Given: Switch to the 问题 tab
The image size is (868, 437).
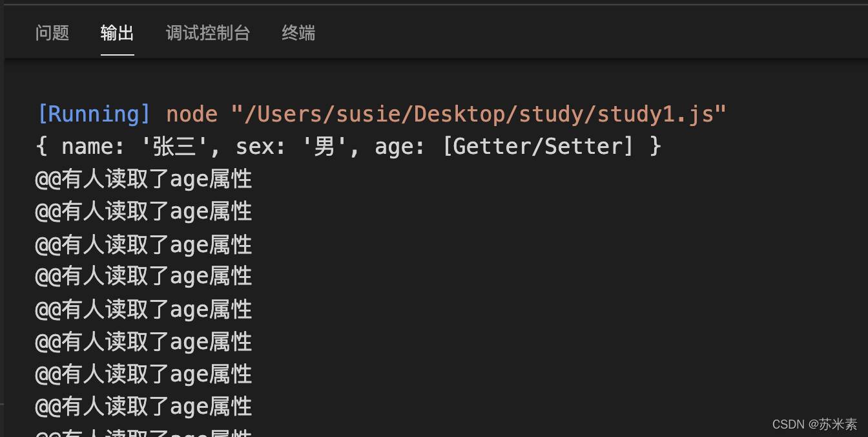Looking at the screenshot, I should [x=52, y=33].
